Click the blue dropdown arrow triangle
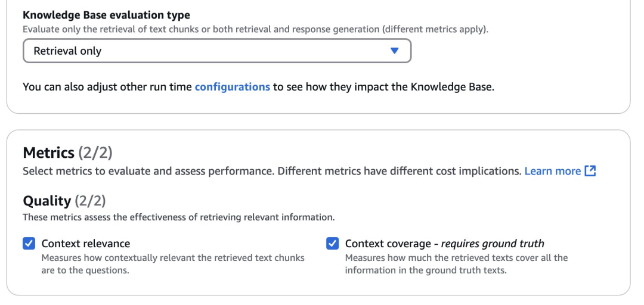 (x=394, y=51)
